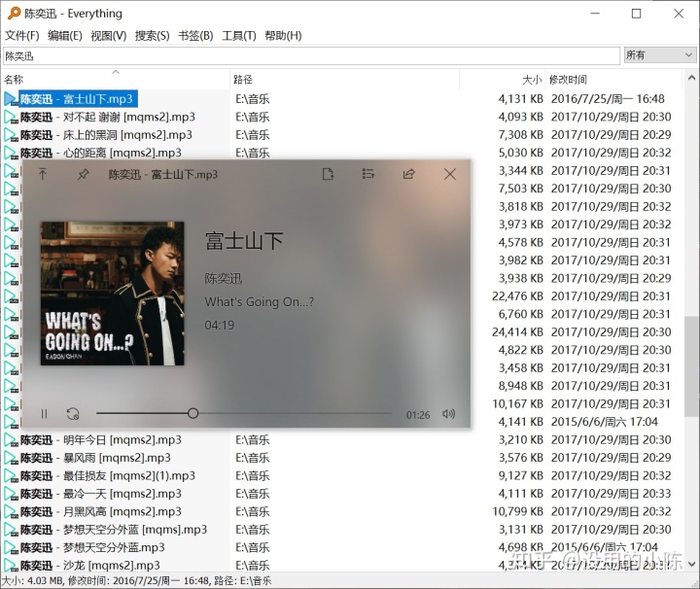Viewport: 700px width, 589px height.
Task: Select file 沙龙 [mqms2].mp3
Action: pos(90,566)
